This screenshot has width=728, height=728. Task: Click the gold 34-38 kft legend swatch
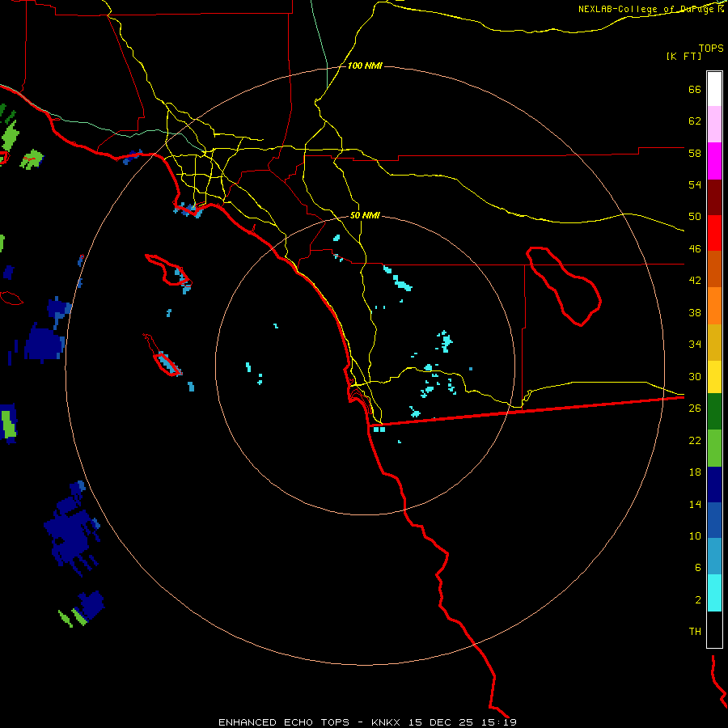tap(714, 342)
